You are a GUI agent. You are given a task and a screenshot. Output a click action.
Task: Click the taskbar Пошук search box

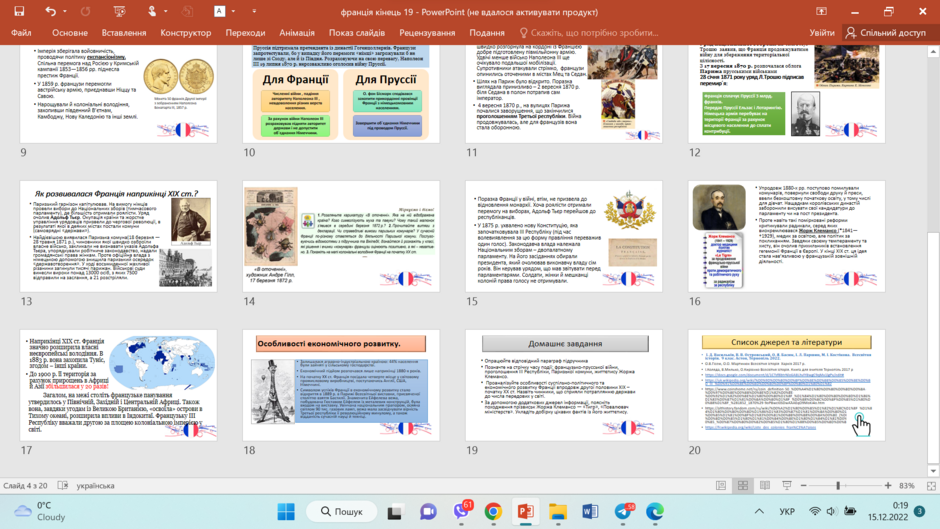pyautogui.click(x=342, y=512)
